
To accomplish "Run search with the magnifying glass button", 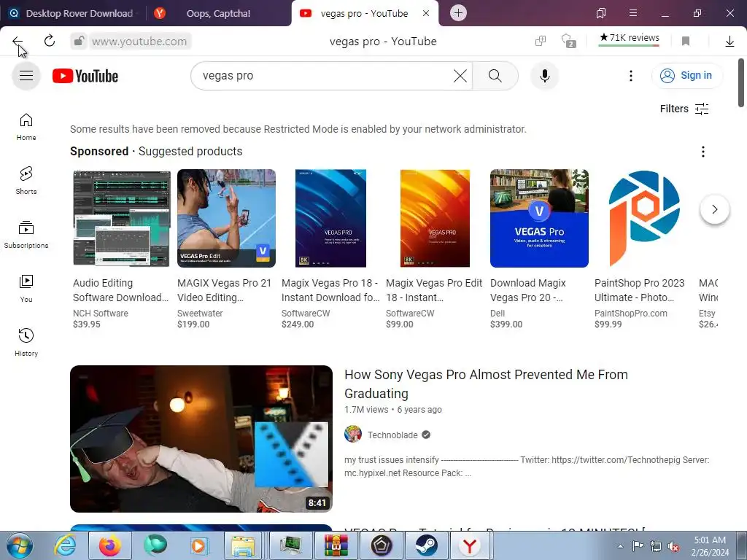I will pos(495,76).
